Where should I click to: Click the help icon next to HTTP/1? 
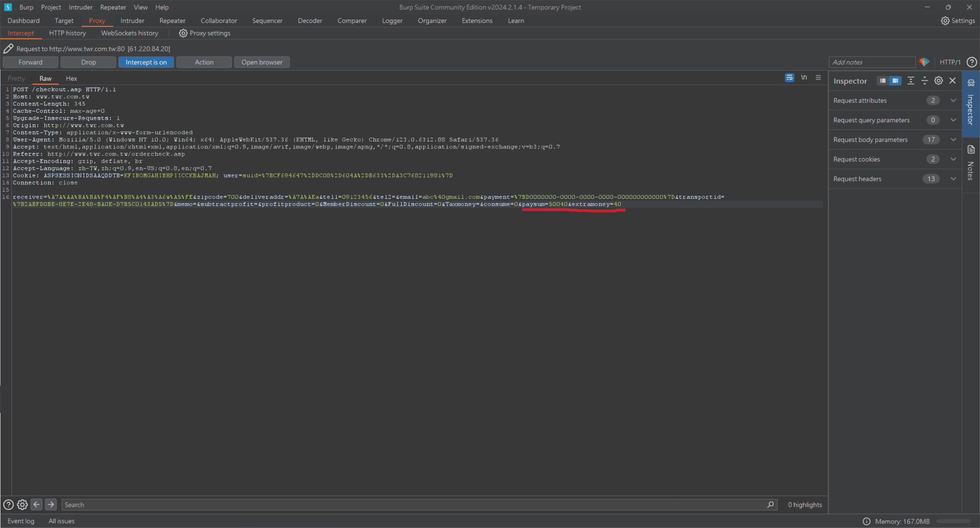coord(972,62)
